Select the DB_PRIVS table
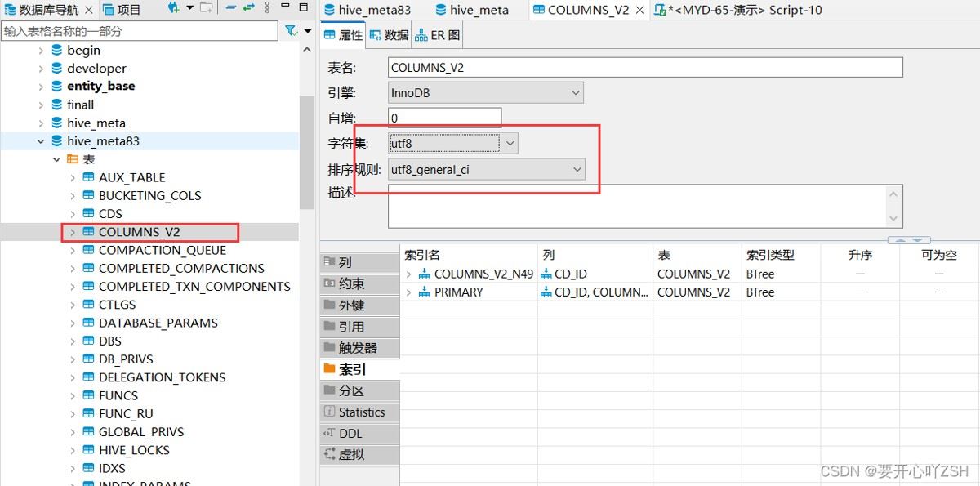This screenshot has width=980, height=486. click(x=126, y=359)
